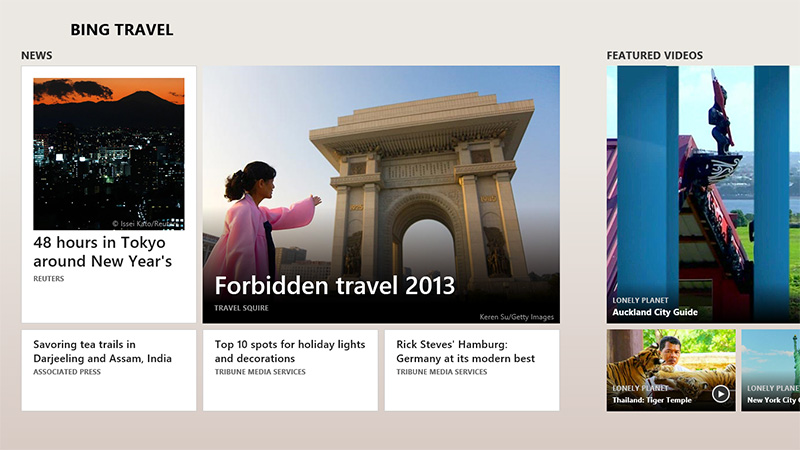Open Top 10 spots for holiday lights article

(x=290, y=369)
